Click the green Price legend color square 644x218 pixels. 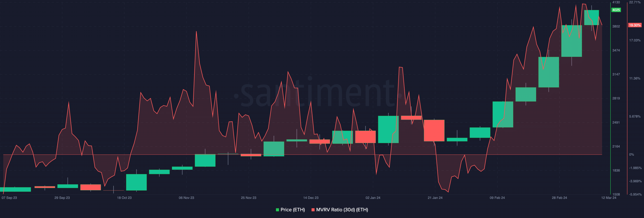277,210
